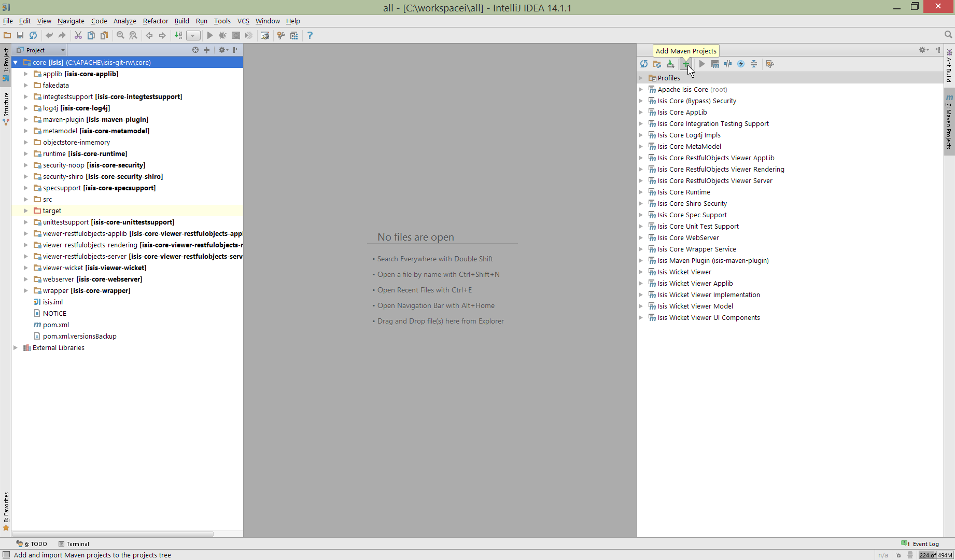The width and height of the screenshot is (955, 560).
Task: Open Maven Settings wrench icon
Action: pyautogui.click(x=770, y=64)
